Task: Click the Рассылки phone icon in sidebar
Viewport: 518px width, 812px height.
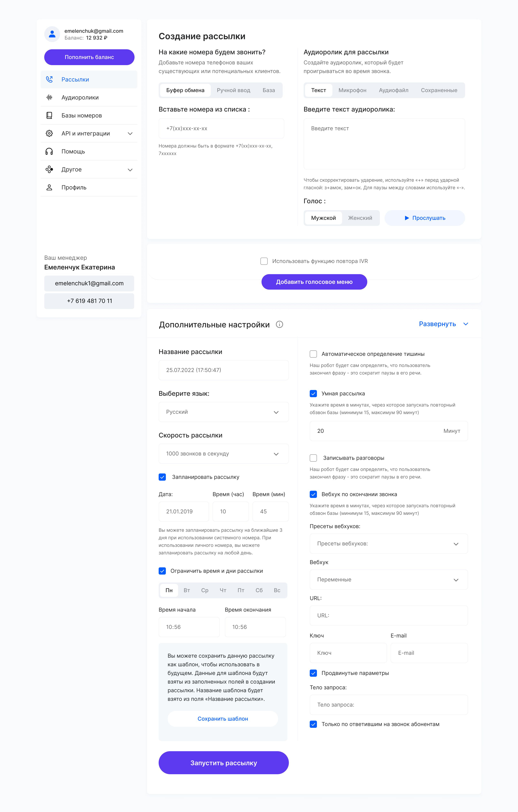Action: click(49, 80)
